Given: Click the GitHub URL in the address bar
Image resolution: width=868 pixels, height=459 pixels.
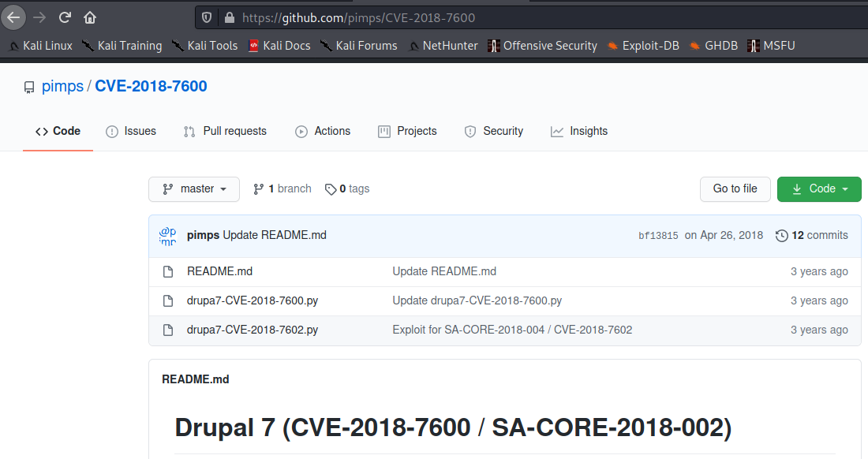Looking at the screenshot, I should (x=359, y=17).
